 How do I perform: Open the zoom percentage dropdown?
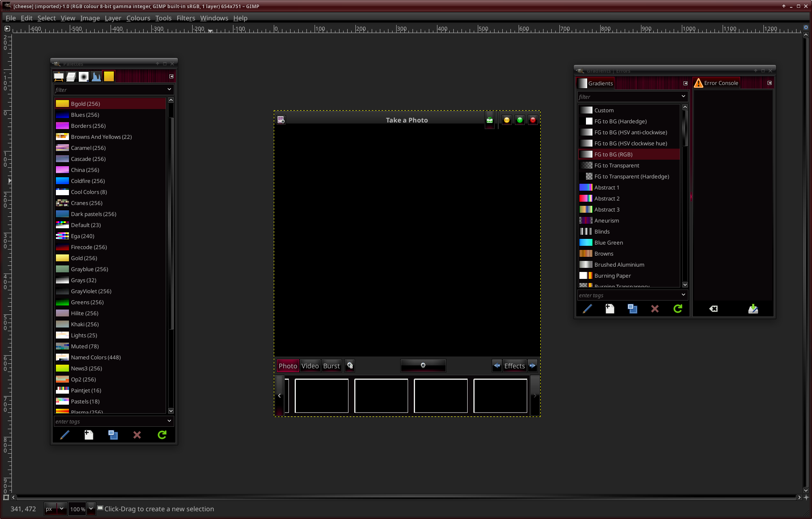click(x=91, y=508)
